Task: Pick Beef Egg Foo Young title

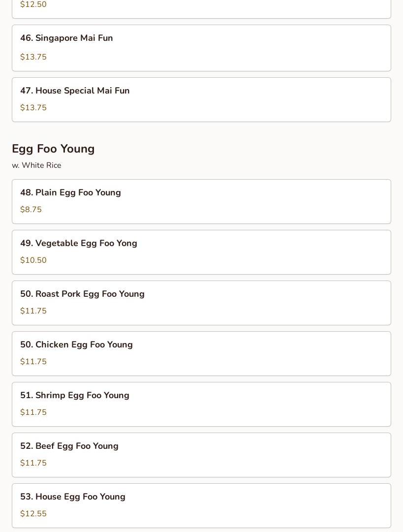Action: 69,446
